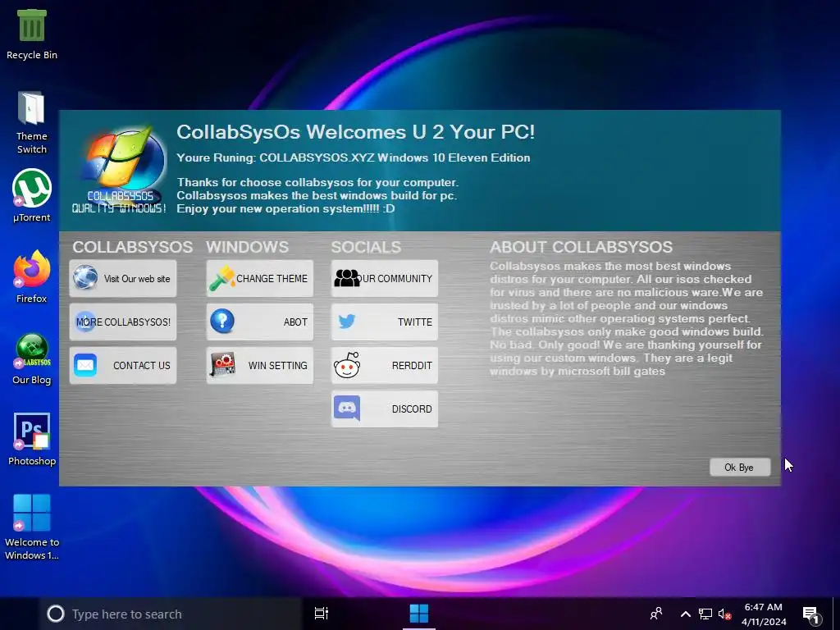Open the OUR COMMUNITY button
840x630 pixels.
tap(385, 279)
